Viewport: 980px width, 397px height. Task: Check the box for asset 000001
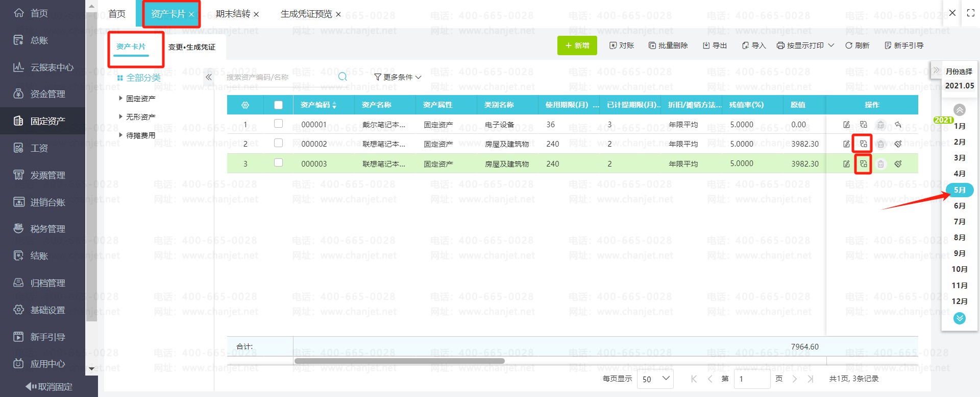pos(278,124)
